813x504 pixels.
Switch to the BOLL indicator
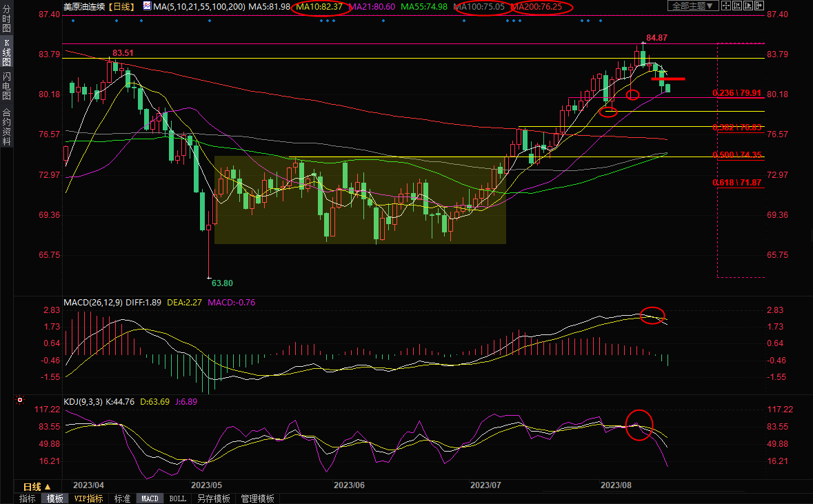pyautogui.click(x=177, y=498)
